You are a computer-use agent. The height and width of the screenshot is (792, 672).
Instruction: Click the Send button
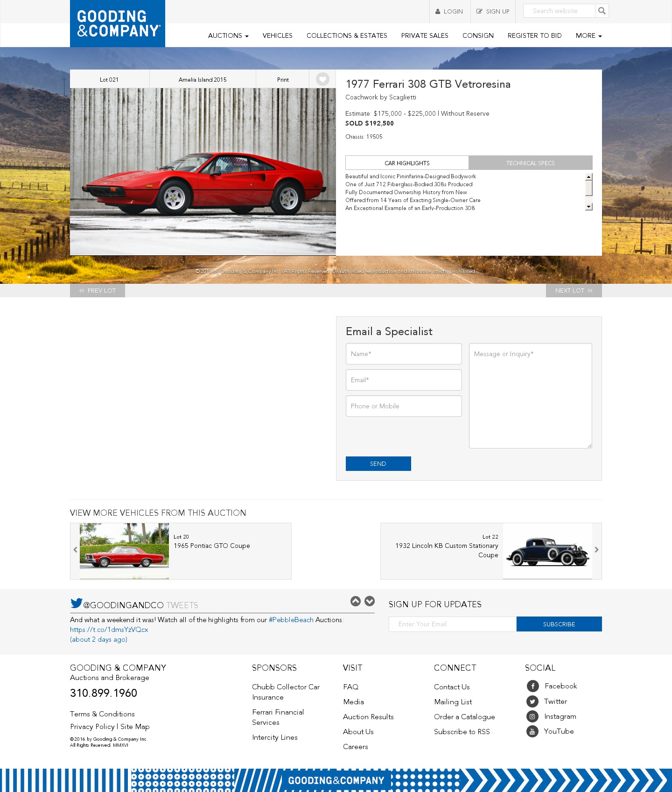(x=378, y=463)
